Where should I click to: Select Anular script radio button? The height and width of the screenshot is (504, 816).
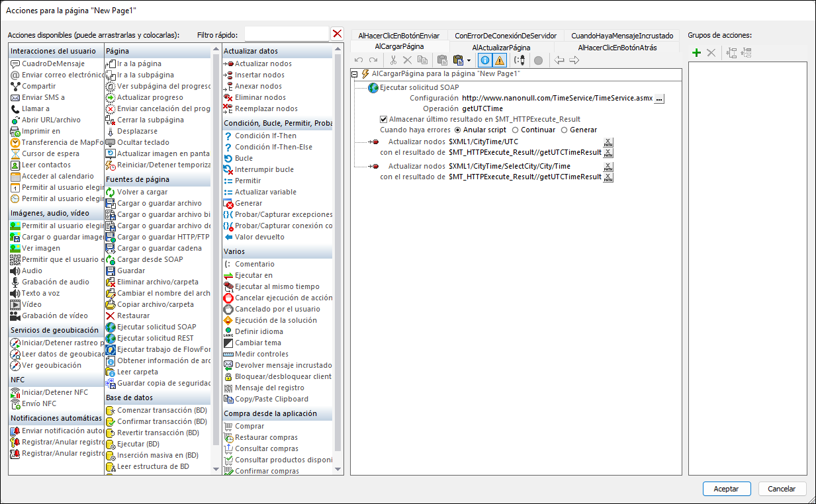459,130
